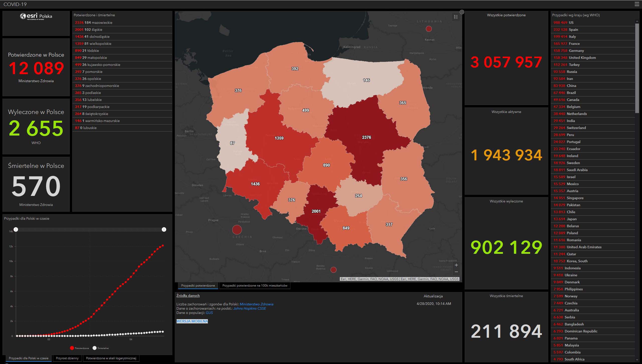The width and height of the screenshot is (642, 364).
Task: Select Poland in the country list
Action: coord(572,233)
